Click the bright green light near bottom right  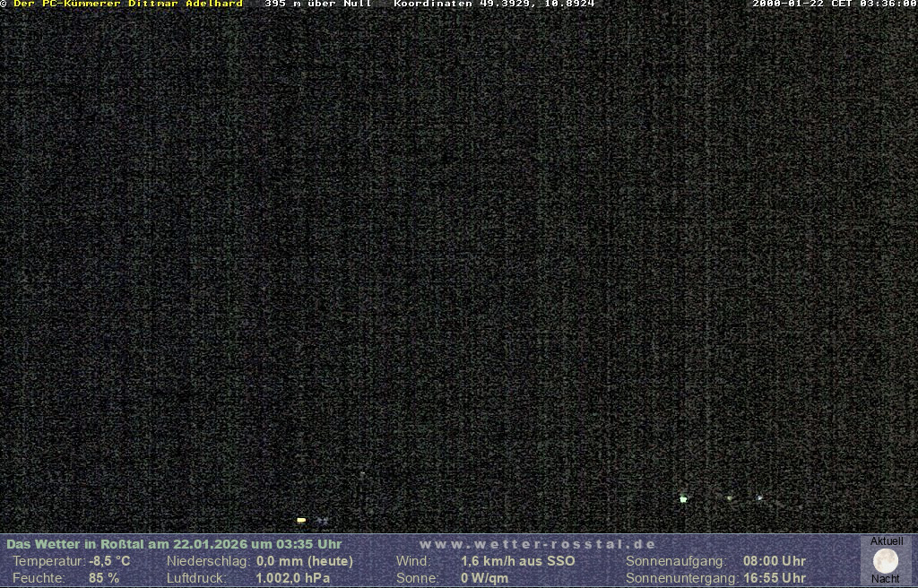click(x=683, y=498)
